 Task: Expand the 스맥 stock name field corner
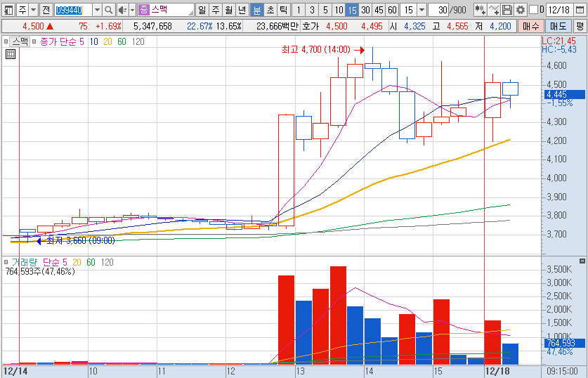tap(191, 13)
